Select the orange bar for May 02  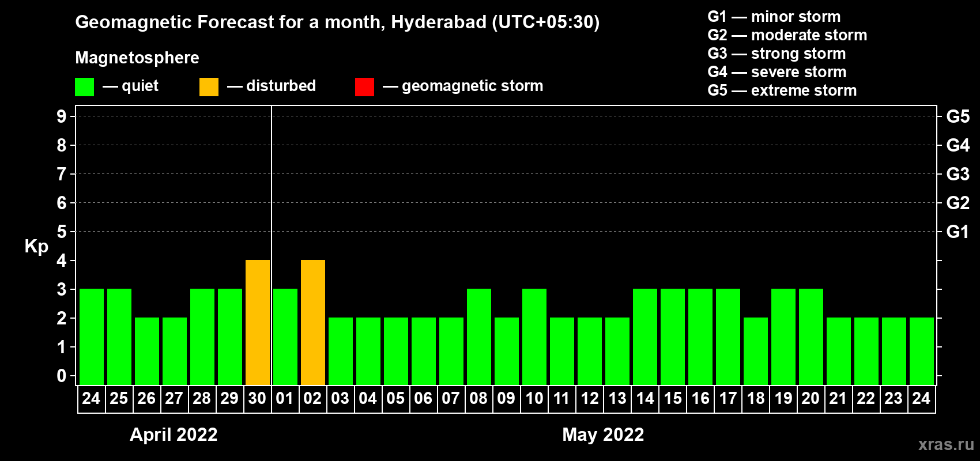point(313,323)
